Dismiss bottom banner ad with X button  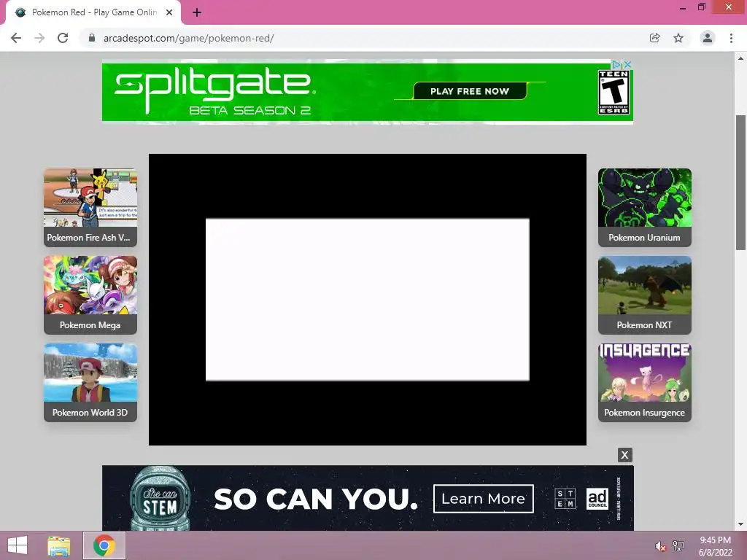[x=624, y=455]
